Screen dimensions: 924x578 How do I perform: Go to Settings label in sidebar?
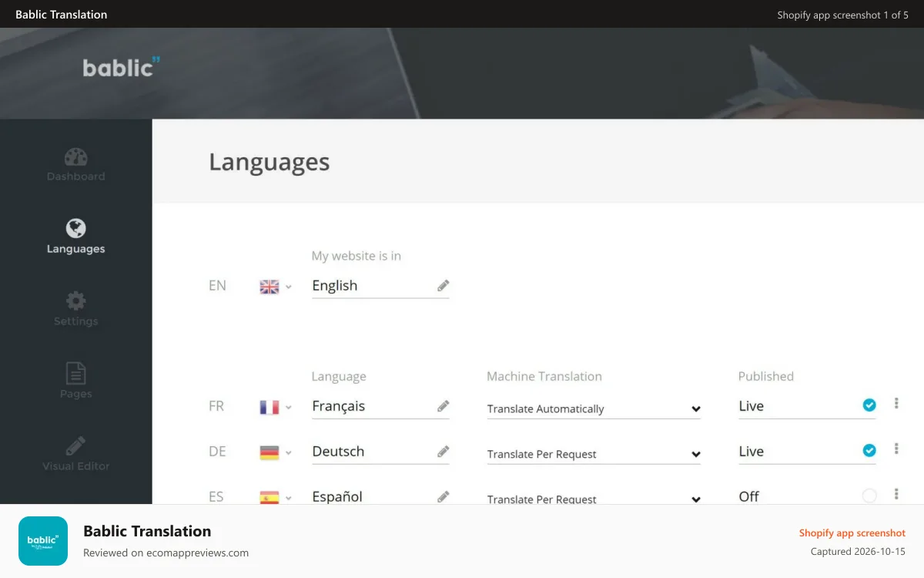pos(75,321)
